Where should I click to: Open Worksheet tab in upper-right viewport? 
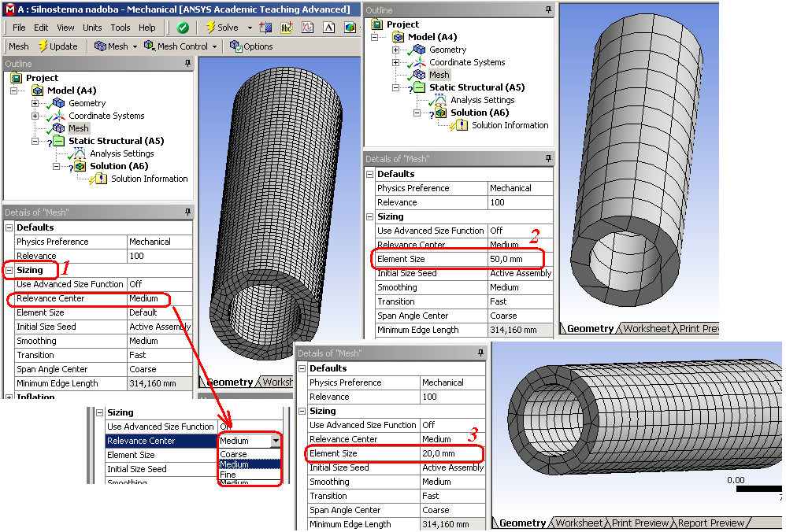647,329
